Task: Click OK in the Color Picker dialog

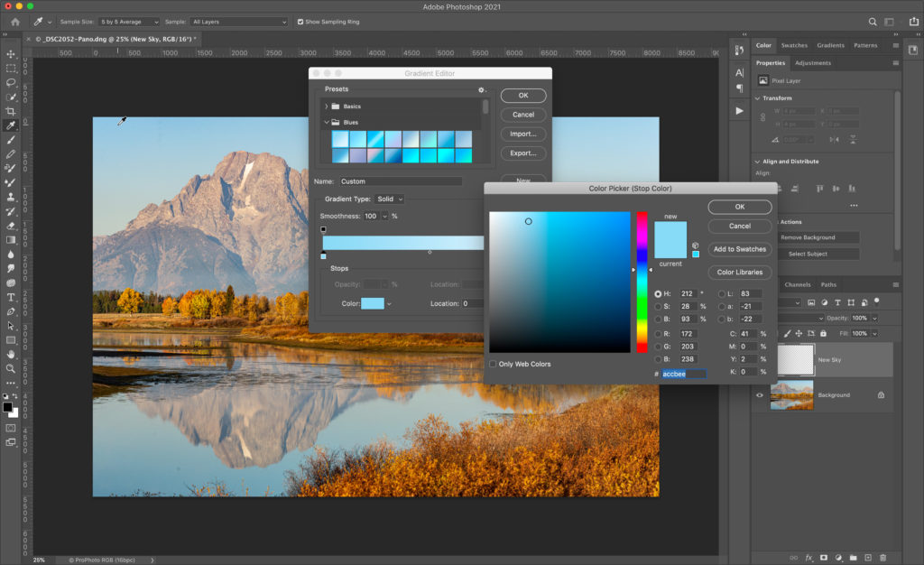Action: coord(739,207)
